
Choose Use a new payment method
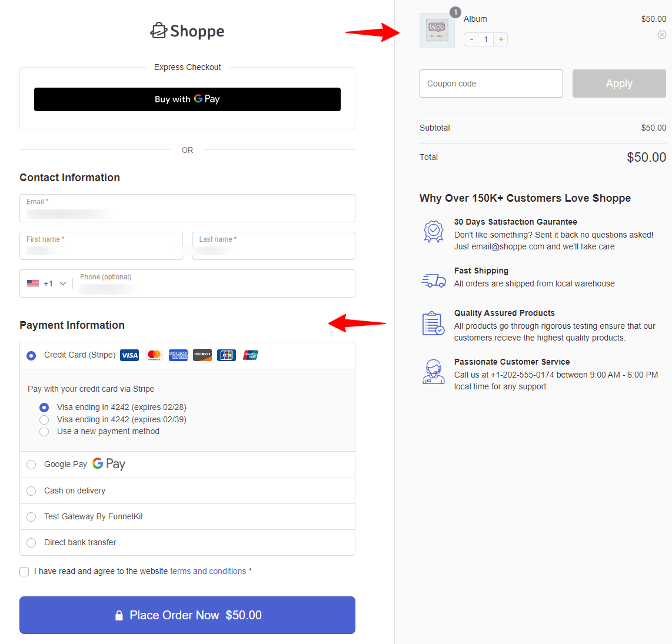pyautogui.click(x=44, y=432)
